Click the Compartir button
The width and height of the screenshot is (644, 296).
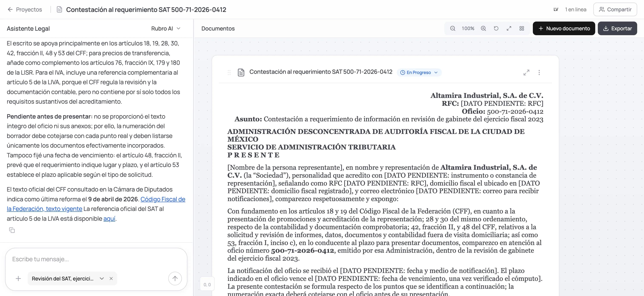(x=615, y=10)
